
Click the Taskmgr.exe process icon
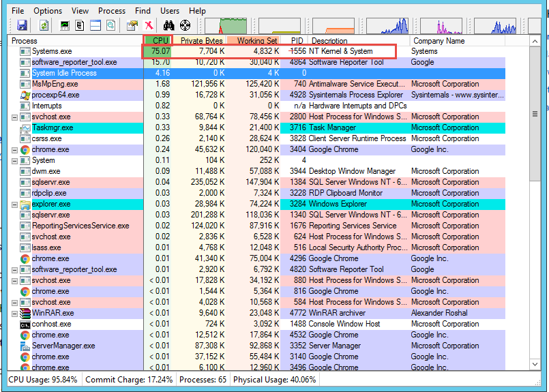point(25,127)
